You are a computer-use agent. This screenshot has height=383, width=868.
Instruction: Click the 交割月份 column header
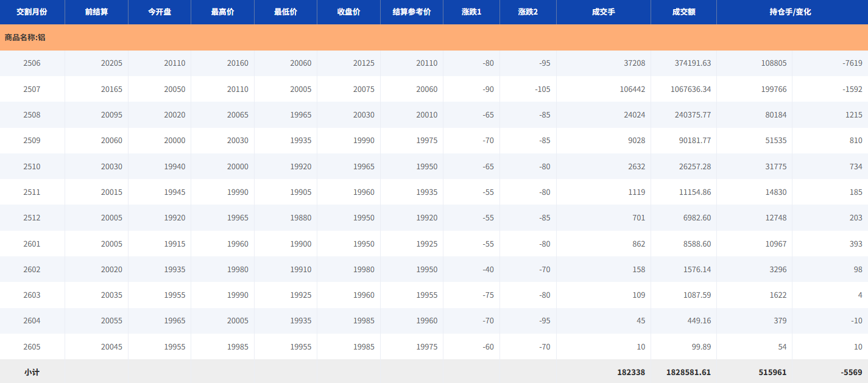[x=32, y=12]
